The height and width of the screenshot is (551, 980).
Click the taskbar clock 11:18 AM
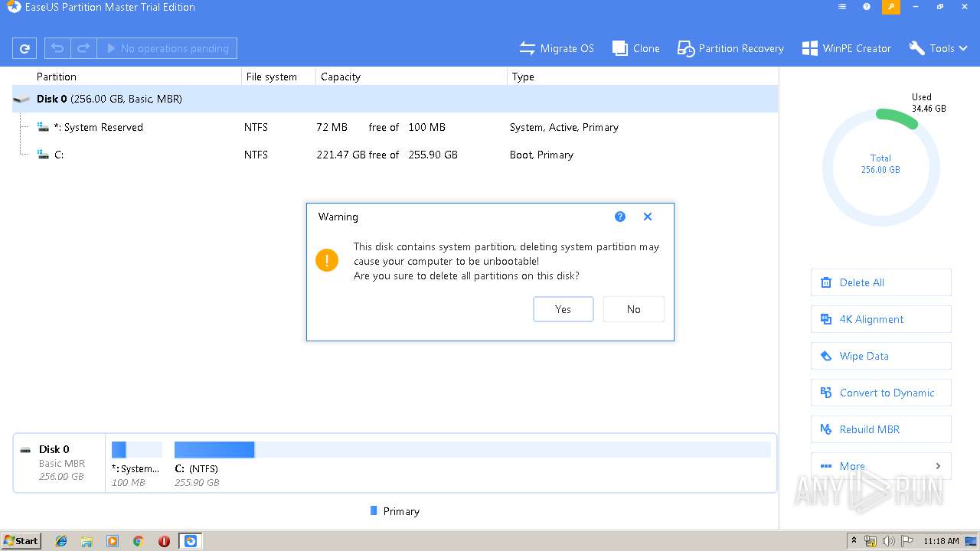(941, 541)
